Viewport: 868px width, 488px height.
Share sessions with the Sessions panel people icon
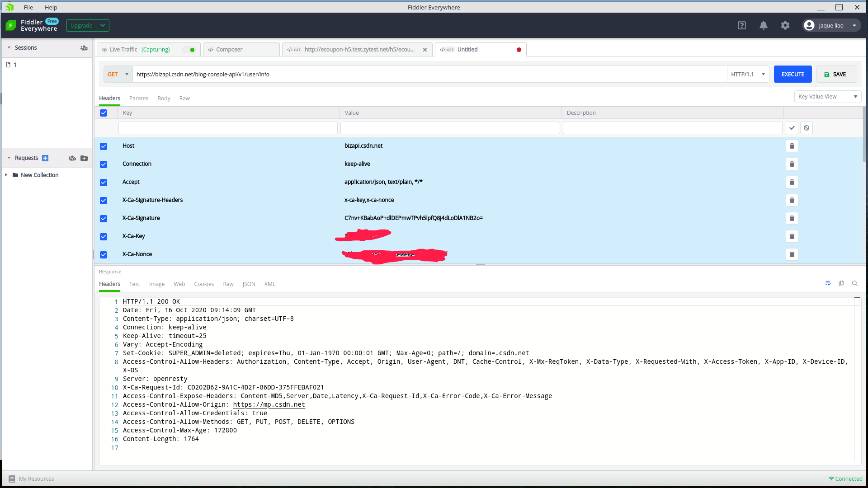[84, 48]
